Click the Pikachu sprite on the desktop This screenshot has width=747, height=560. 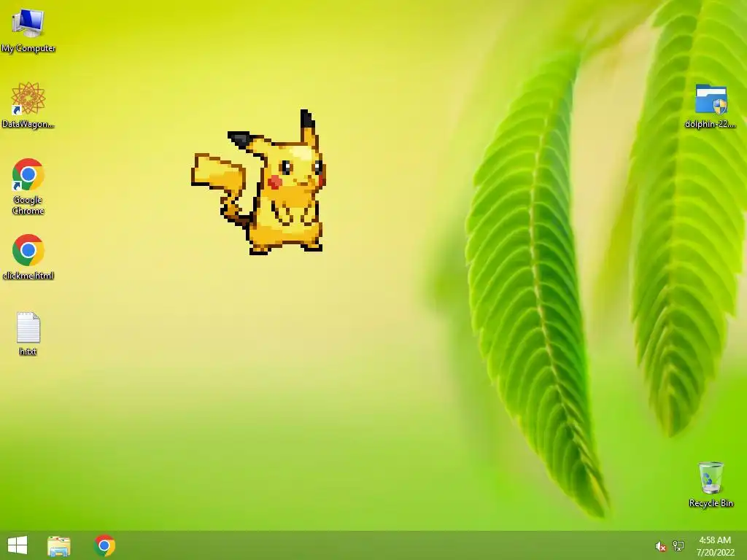[x=259, y=182]
